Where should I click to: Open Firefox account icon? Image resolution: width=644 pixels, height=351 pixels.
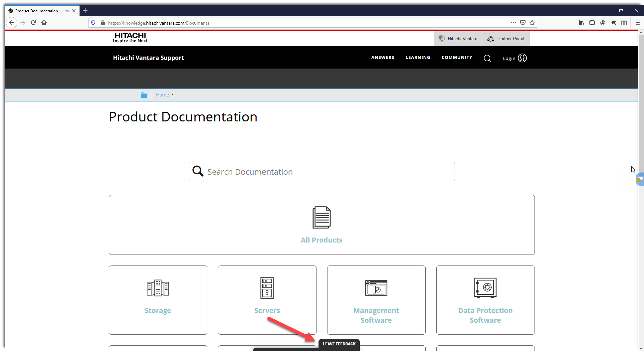click(603, 23)
